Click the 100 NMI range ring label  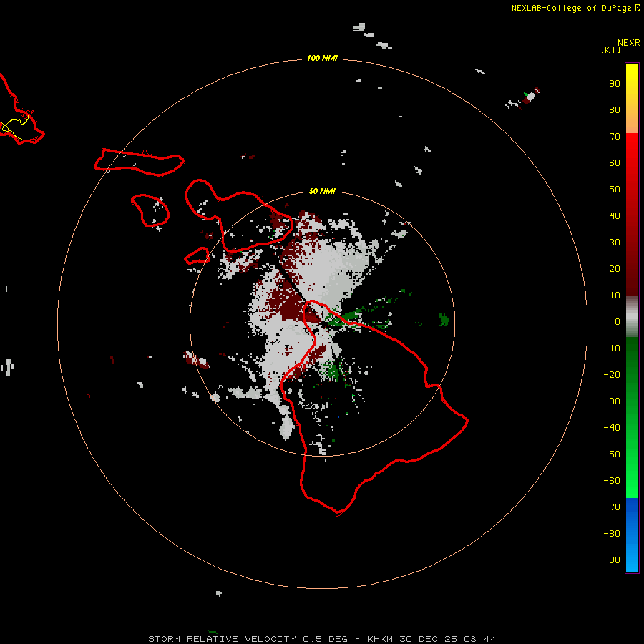[322, 59]
